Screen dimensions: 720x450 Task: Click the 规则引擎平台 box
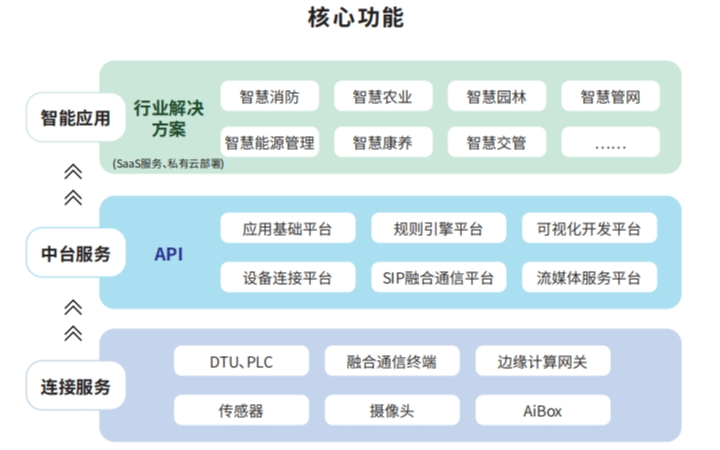point(438,229)
